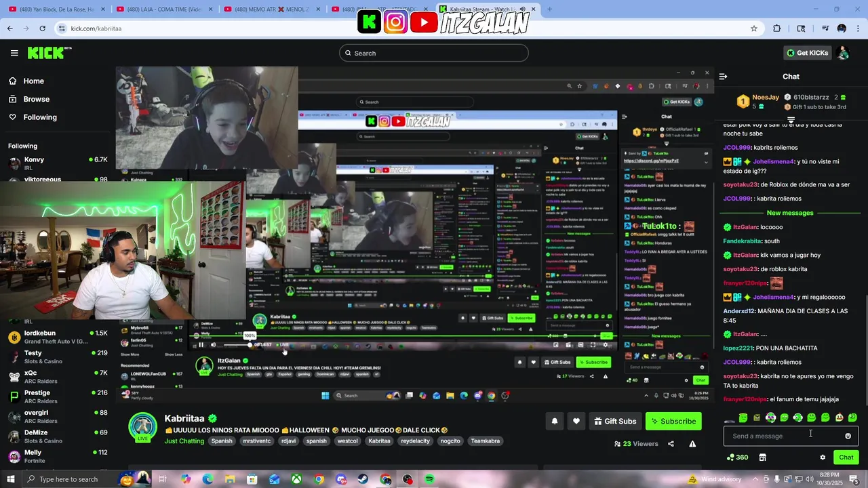Focus the Kick search field
868x488 pixels.
coord(434,53)
